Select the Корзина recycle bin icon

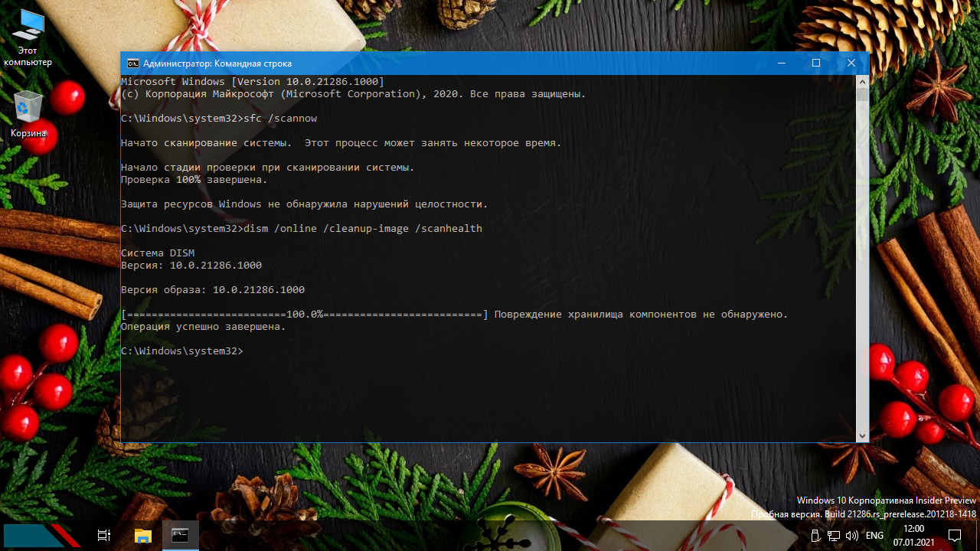tap(28, 115)
